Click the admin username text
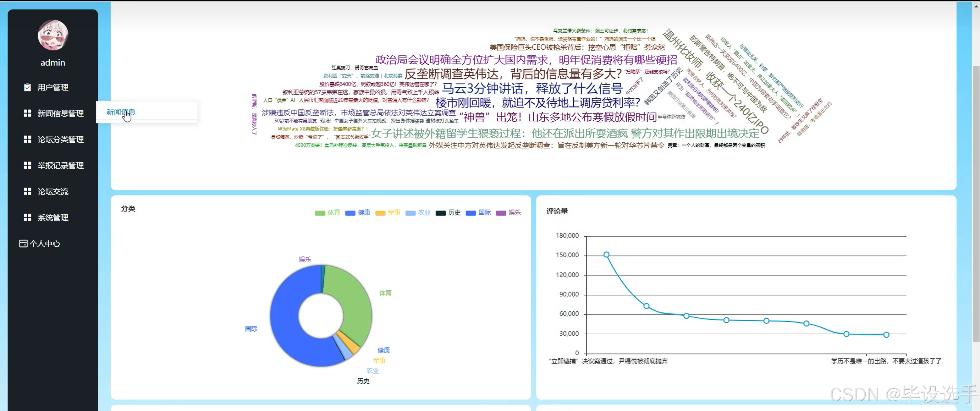Screen dimensions: 980x411 tap(53, 63)
